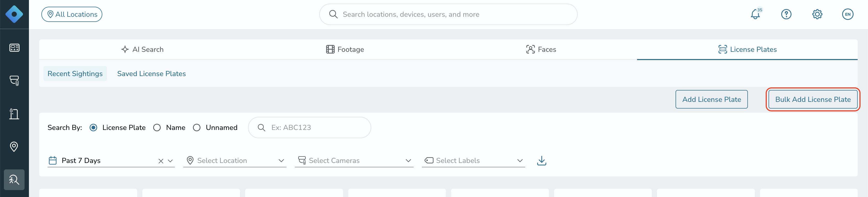
Task: Click magnifier icon in global search bar
Action: 333,14
